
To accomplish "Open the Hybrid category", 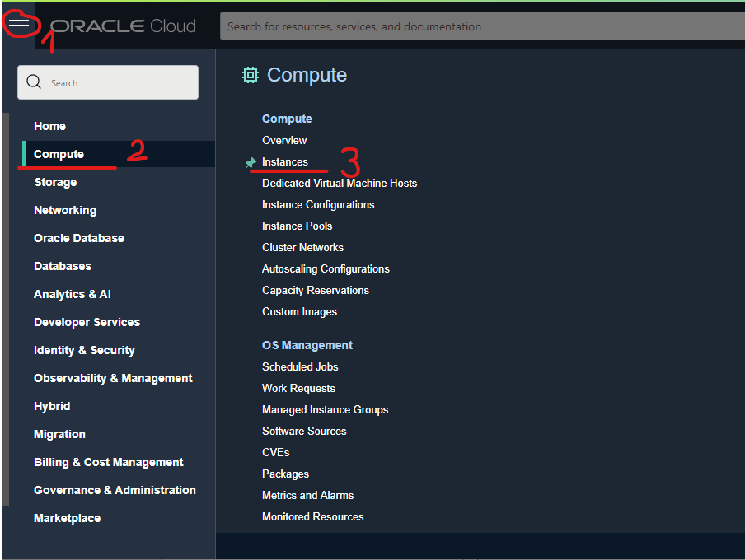I will tap(52, 407).
